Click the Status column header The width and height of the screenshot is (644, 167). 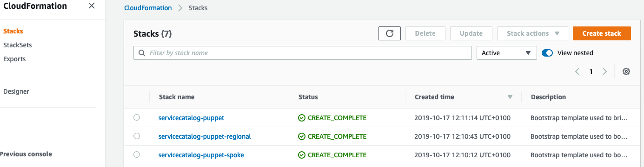pos(308,97)
